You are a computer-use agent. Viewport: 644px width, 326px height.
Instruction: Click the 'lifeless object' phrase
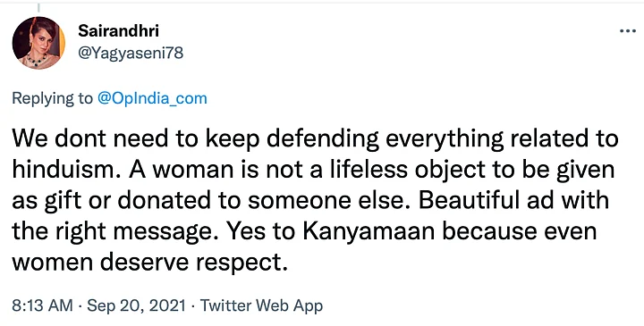tap(377, 170)
